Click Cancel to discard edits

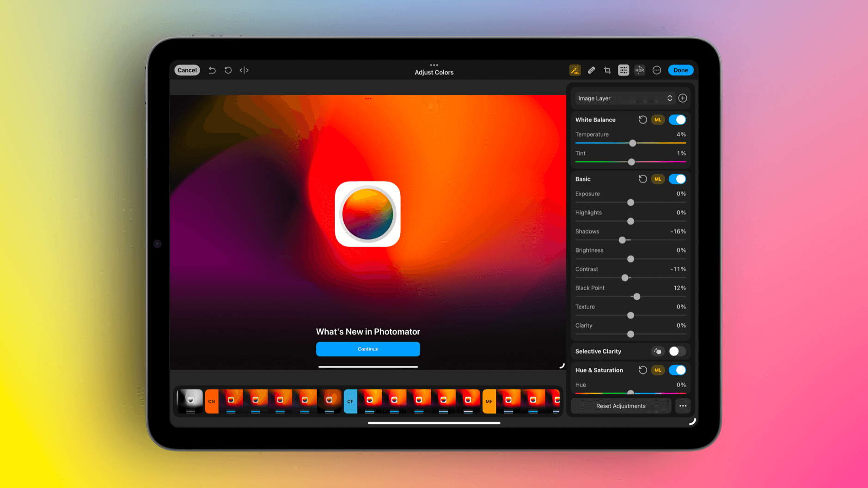(x=187, y=70)
